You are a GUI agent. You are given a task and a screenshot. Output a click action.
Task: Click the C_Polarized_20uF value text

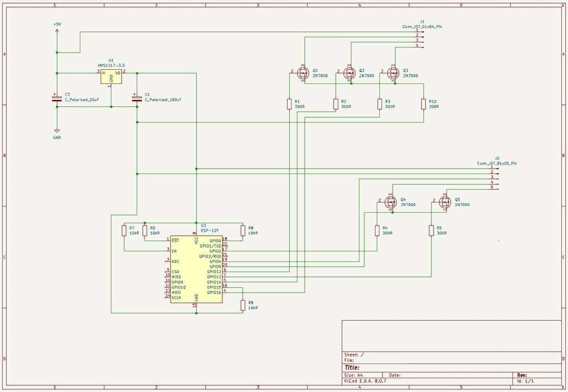pyautogui.click(x=82, y=100)
